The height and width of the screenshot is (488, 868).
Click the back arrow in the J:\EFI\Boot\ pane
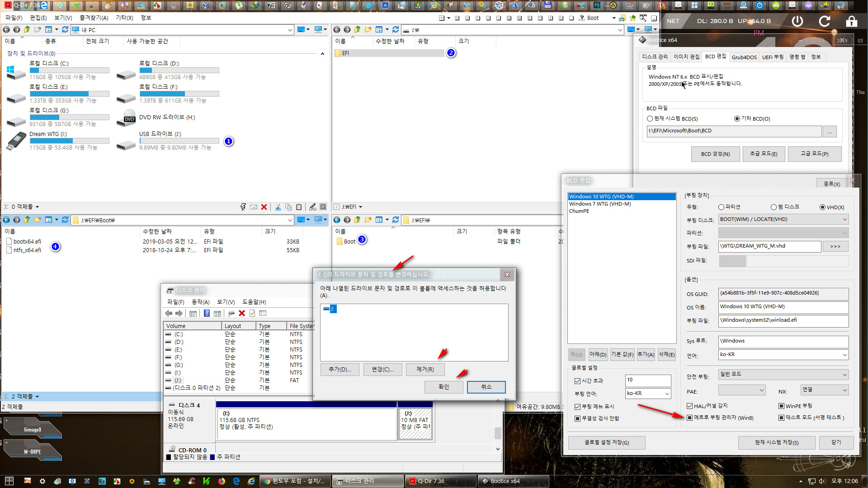[x=6, y=220]
